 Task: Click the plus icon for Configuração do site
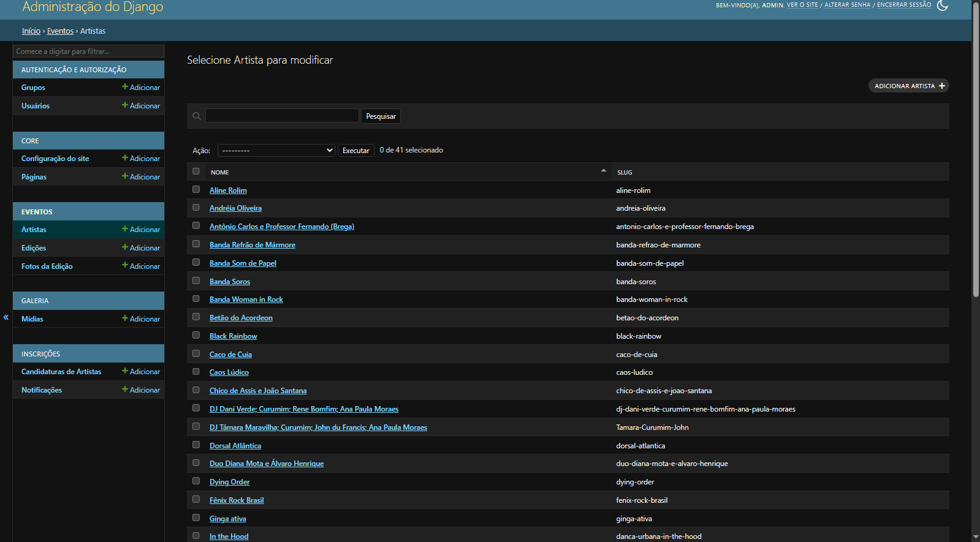pos(125,158)
